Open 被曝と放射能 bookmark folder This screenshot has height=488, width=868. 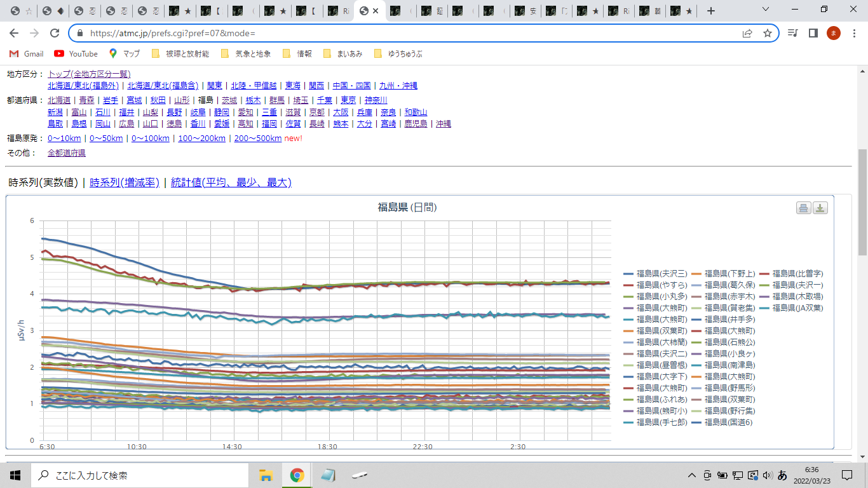[180, 54]
